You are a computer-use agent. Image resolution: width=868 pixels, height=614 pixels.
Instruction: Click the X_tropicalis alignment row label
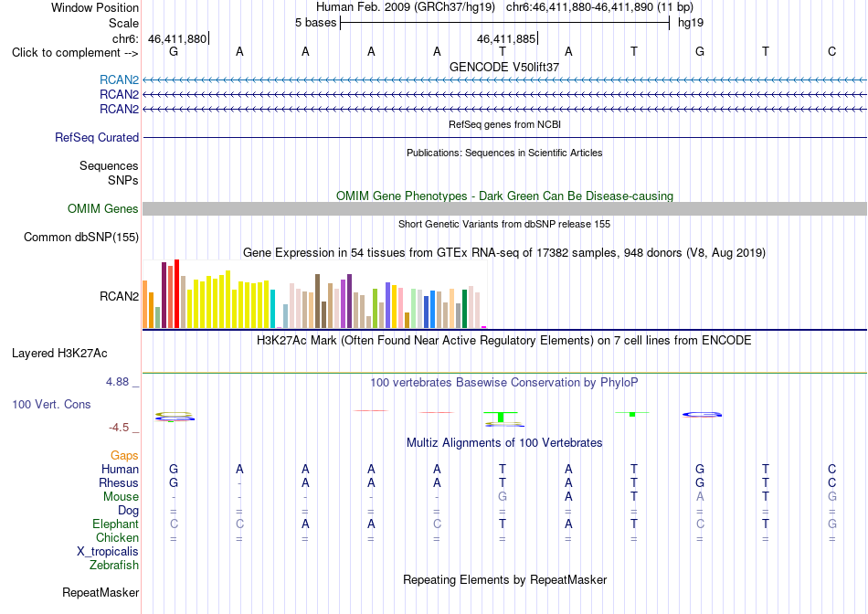(x=108, y=552)
